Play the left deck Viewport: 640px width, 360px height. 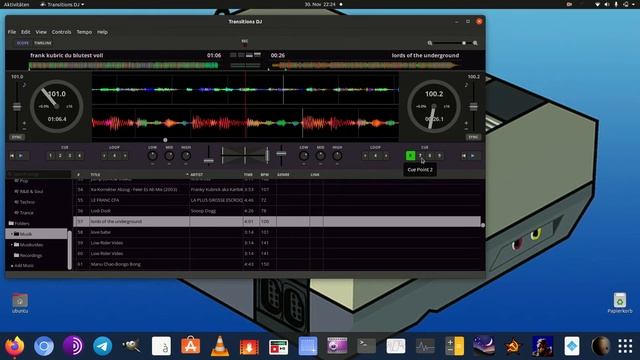[x=21, y=156]
